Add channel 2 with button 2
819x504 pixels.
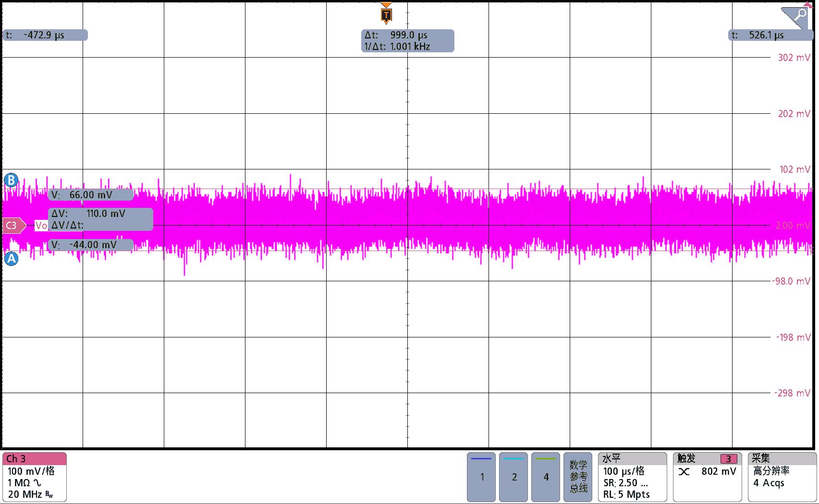pos(513,477)
